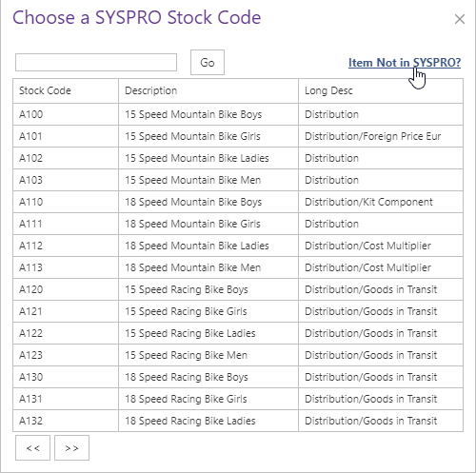Click the stock code search field
This screenshot has width=476, height=473.
coord(96,62)
